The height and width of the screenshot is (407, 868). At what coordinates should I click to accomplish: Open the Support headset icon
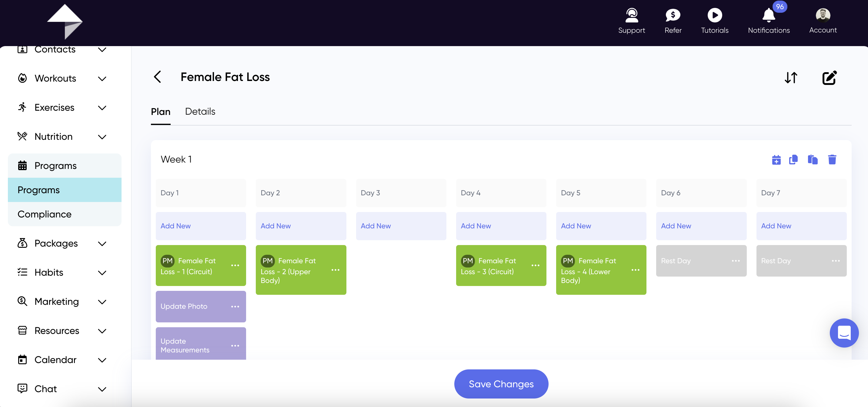[632, 15]
